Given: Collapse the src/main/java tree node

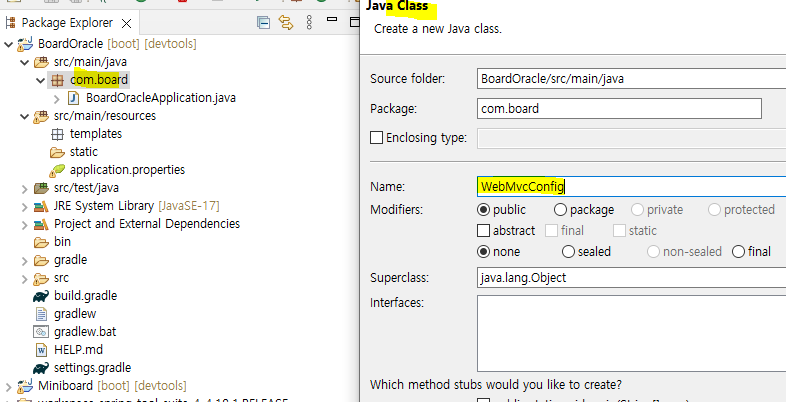Looking at the screenshot, I should point(24,62).
